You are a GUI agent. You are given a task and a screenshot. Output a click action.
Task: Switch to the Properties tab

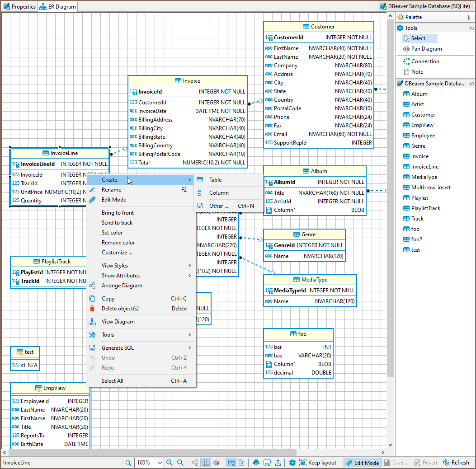[x=20, y=7]
